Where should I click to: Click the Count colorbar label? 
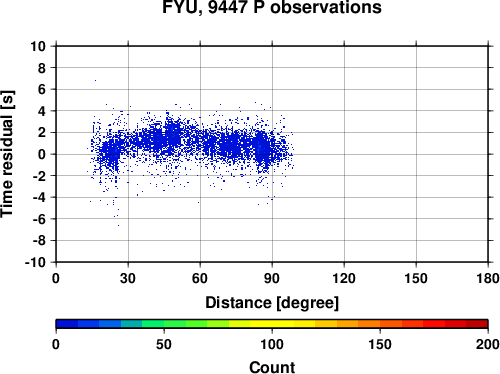(x=272, y=367)
